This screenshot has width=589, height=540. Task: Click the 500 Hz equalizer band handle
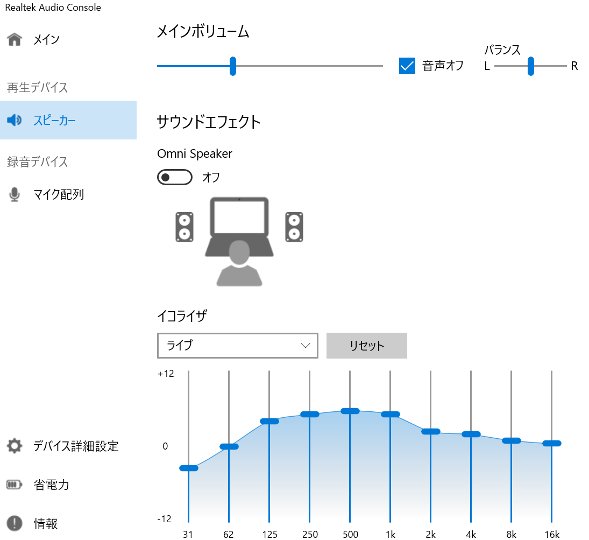click(x=350, y=411)
